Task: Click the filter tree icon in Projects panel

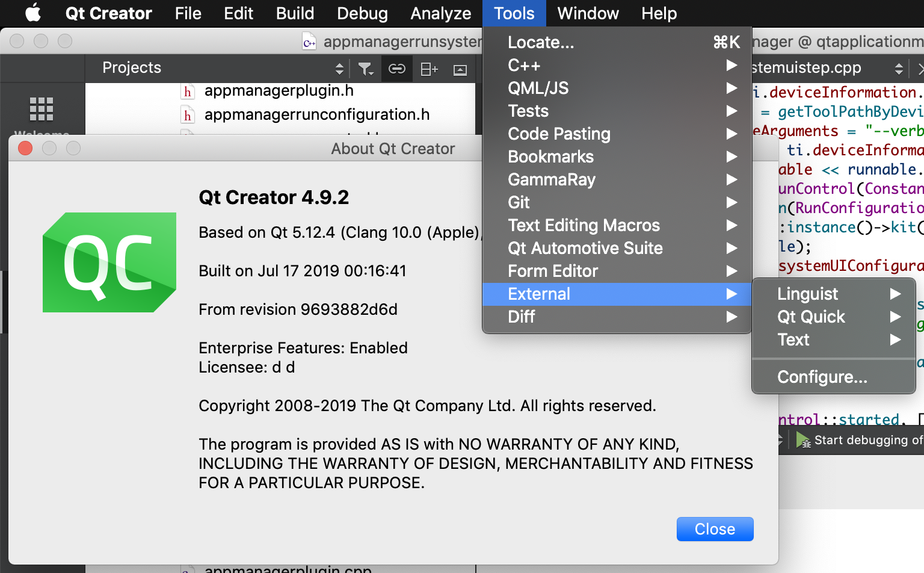Action: pyautogui.click(x=365, y=69)
